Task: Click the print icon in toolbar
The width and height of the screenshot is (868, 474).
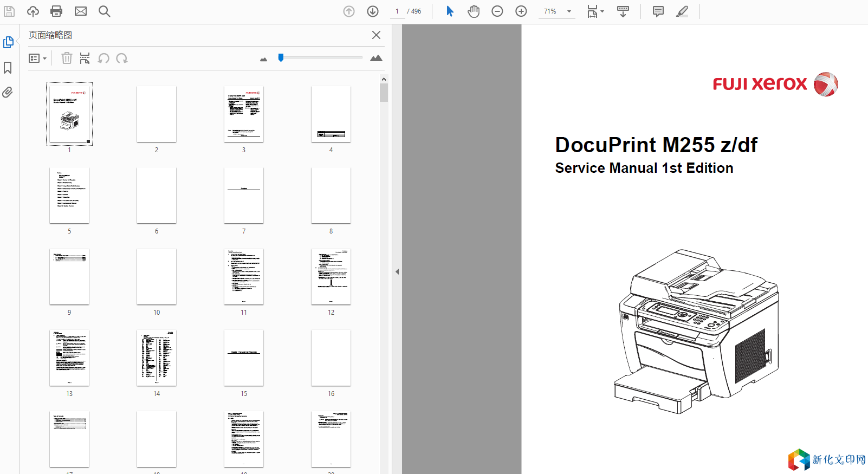Action: pos(56,11)
